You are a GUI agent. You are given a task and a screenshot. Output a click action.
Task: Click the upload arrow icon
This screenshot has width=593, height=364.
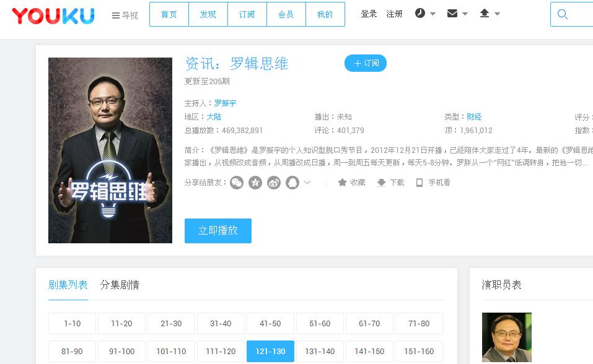point(485,14)
